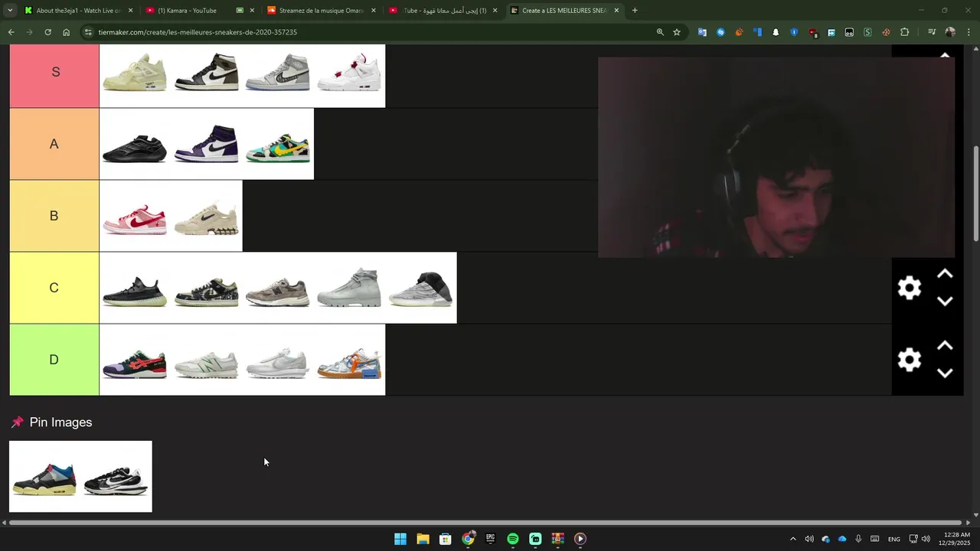Open the microphone tray icon
980x551 pixels.
858,539
